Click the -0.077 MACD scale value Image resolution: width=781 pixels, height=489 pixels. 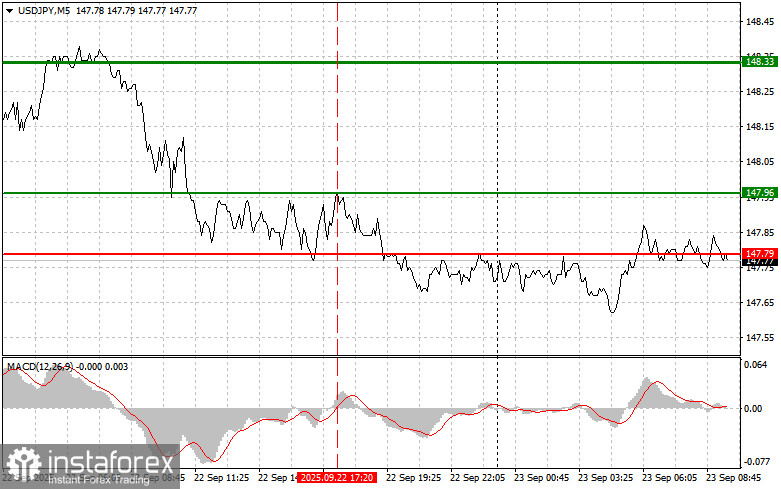click(x=756, y=462)
